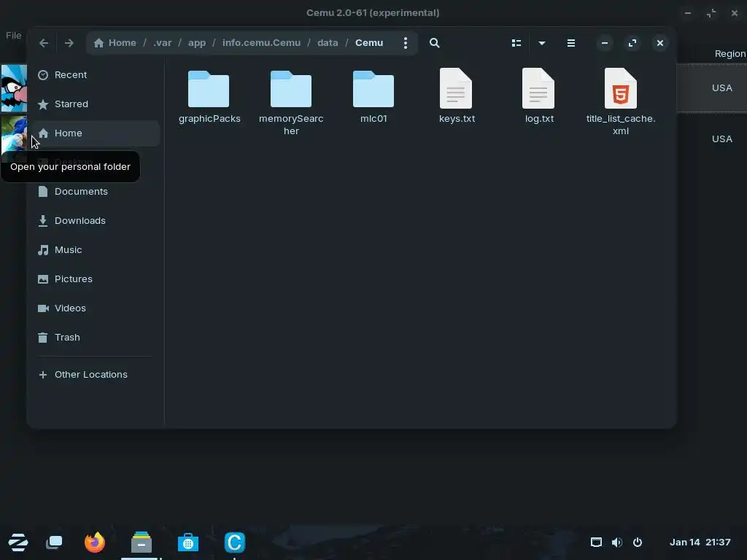Screen dimensions: 747x560
Task: Toggle list view in file manager
Action: (516, 43)
